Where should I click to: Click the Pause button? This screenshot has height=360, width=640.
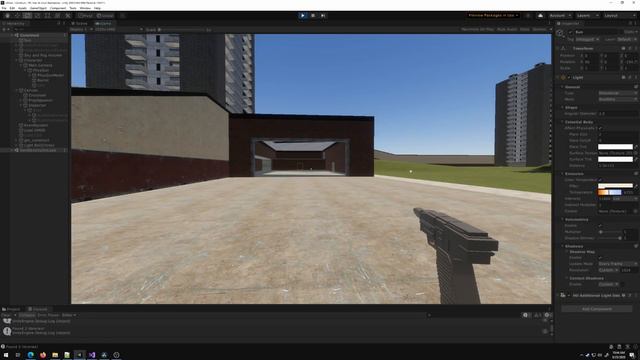[313, 16]
